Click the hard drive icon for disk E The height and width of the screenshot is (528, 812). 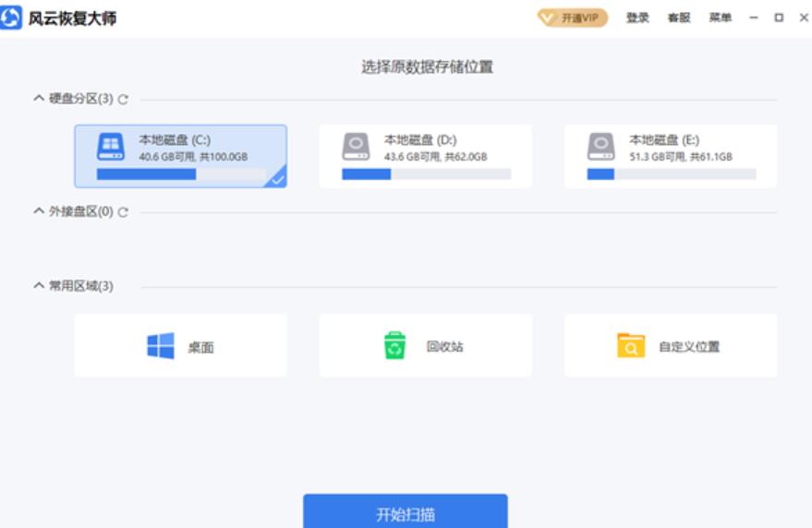point(600,147)
